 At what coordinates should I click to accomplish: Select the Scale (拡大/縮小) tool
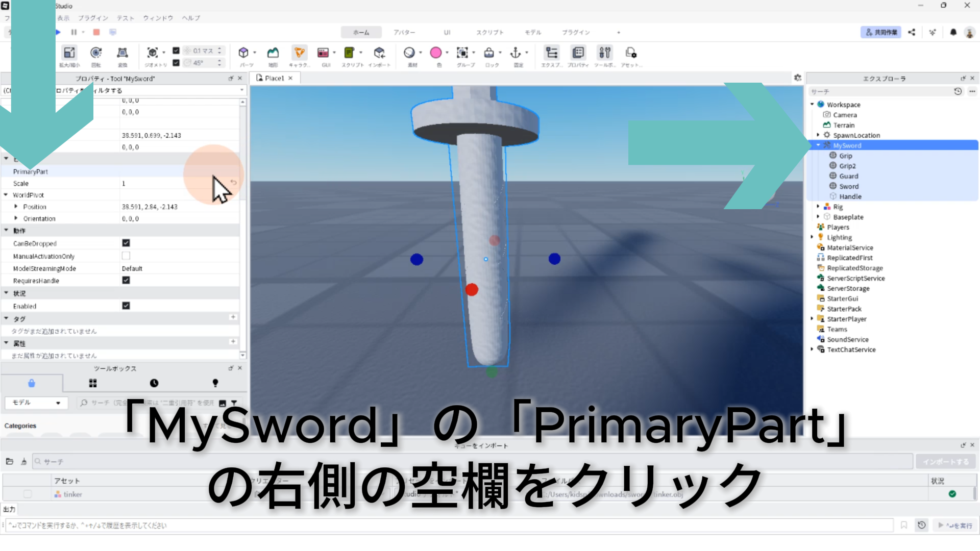pos(69,53)
